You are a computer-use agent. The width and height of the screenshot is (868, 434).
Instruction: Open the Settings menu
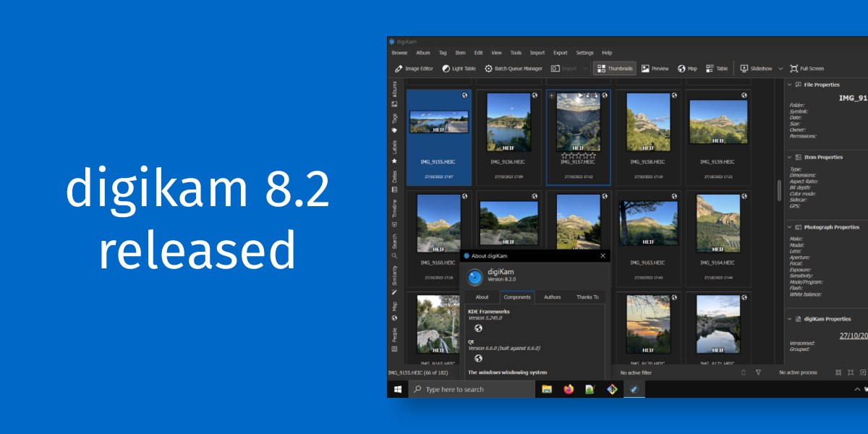coord(584,52)
